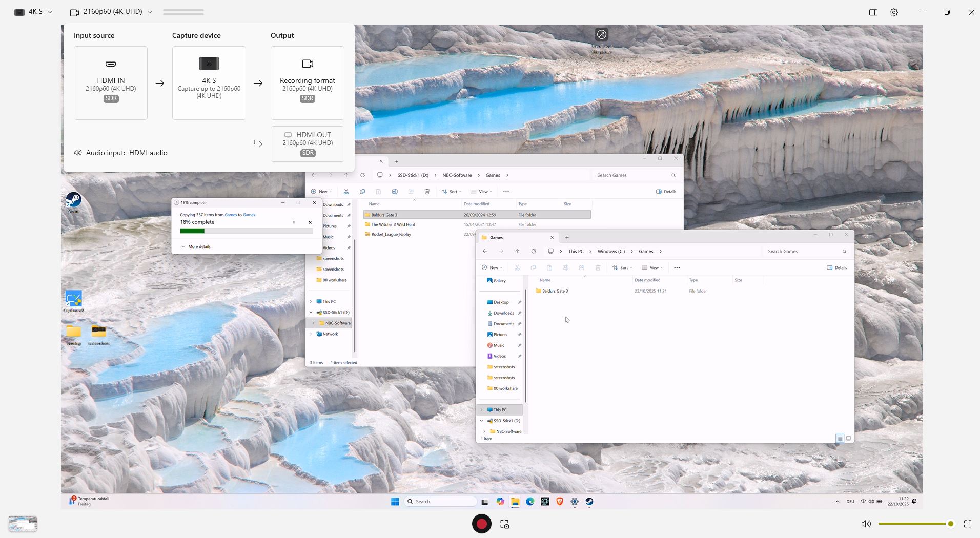Take a screenshot with the capture icon
Viewport: 980px width, 538px height.
505,524
